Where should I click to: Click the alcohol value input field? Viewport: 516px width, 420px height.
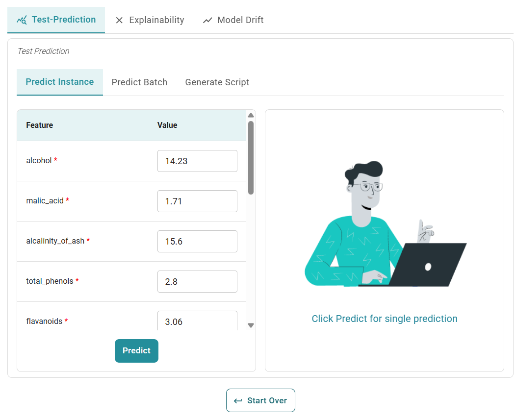[197, 161]
